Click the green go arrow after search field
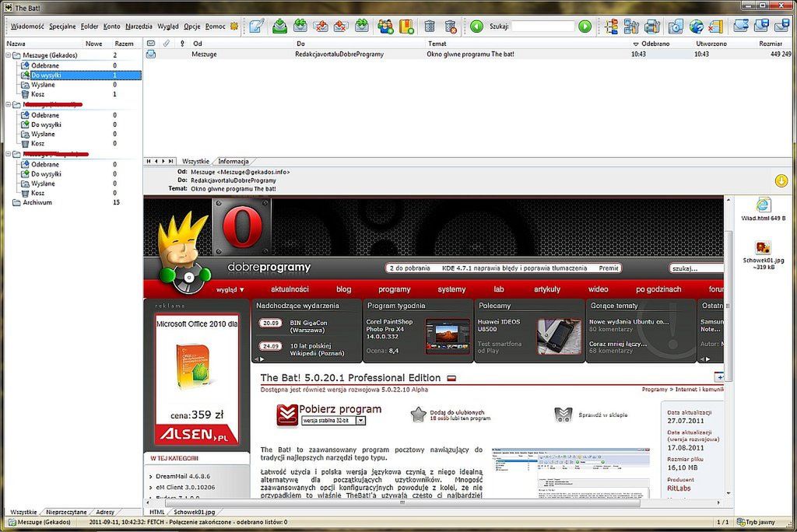The width and height of the screenshot is (797, 532). click(585, 26)
